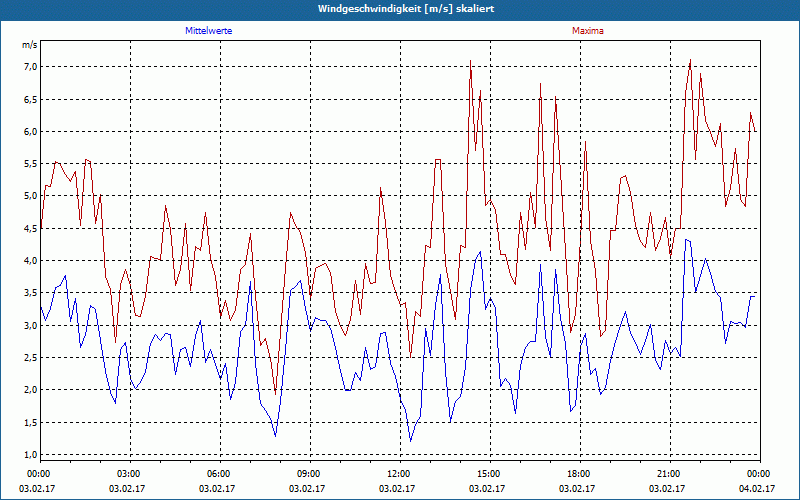
Task: Click the 03.02.17 date beneath 03:00
Action: coord(127,488)
